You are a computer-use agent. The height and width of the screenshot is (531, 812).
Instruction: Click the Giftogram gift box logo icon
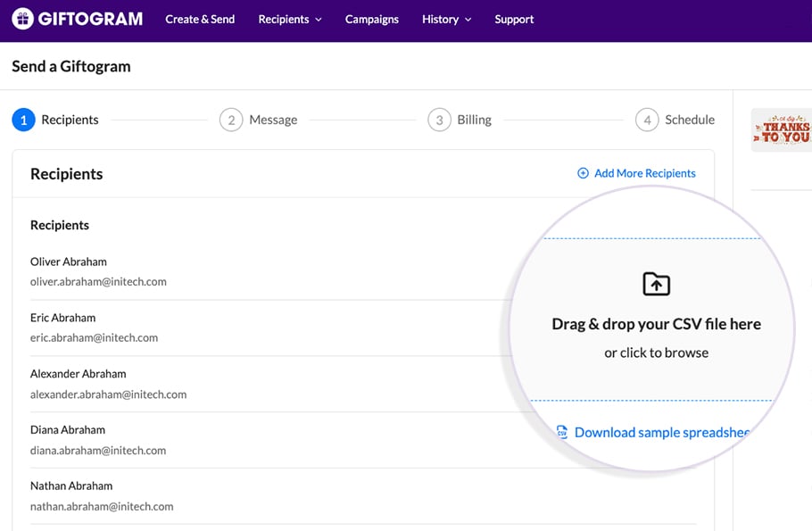[22, 19]
